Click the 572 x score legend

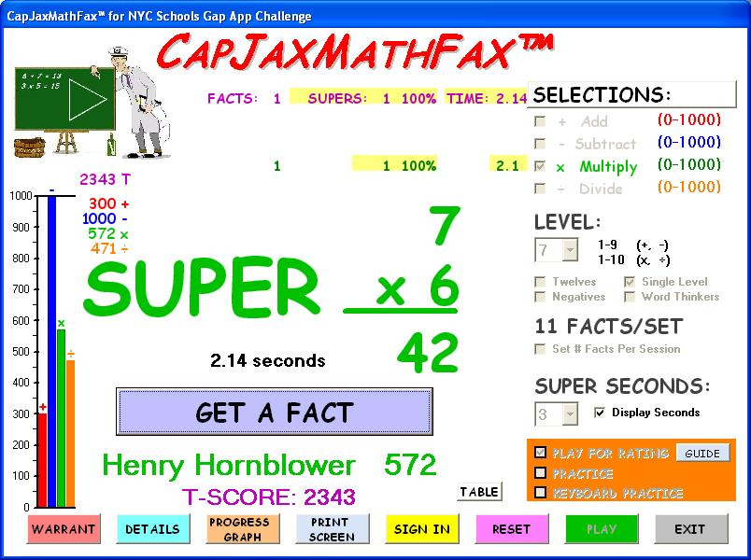[108, 234]
